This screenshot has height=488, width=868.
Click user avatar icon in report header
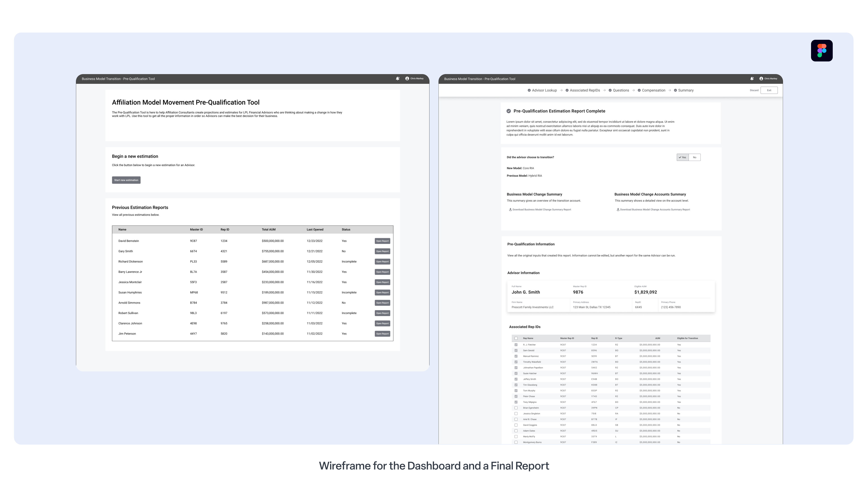point(761,78)
